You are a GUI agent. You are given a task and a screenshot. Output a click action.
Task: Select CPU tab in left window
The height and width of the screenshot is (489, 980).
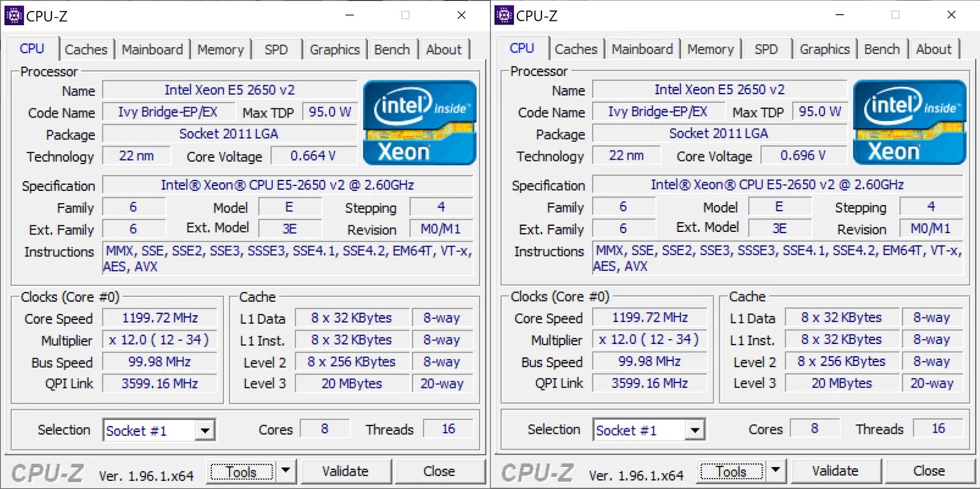[32, 48]
